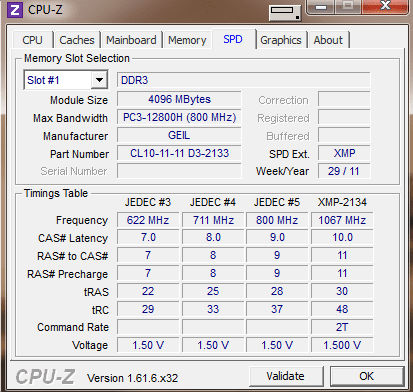
Task: Click the JEDEC #3 voltage 1.50 V cell
Action: pos(148,345)
